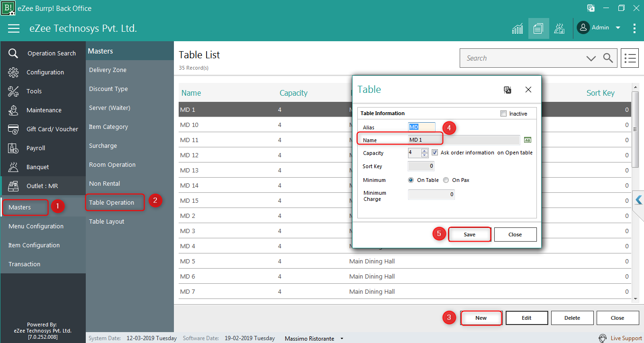Open the hamburger navigation menu

[x=14, y=28]
